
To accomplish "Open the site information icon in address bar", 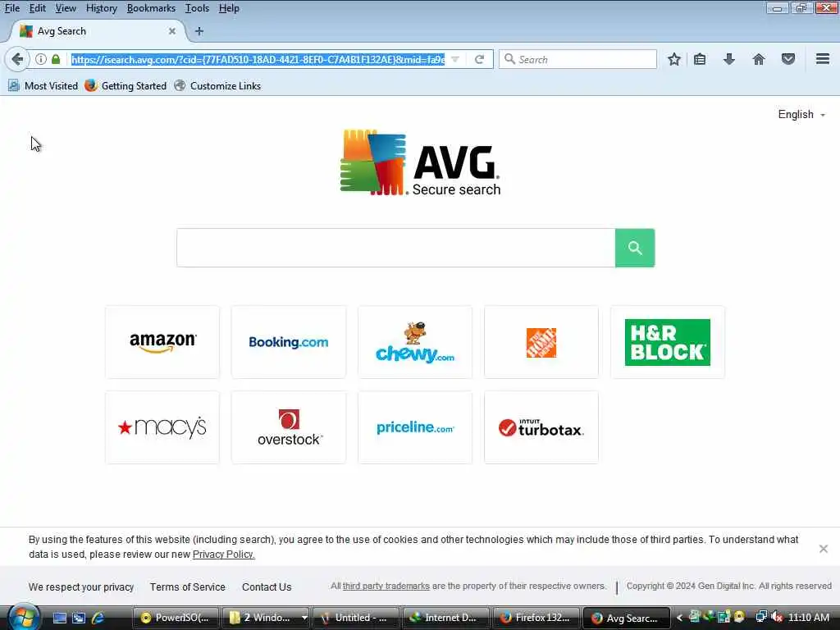I will (41, 59).
